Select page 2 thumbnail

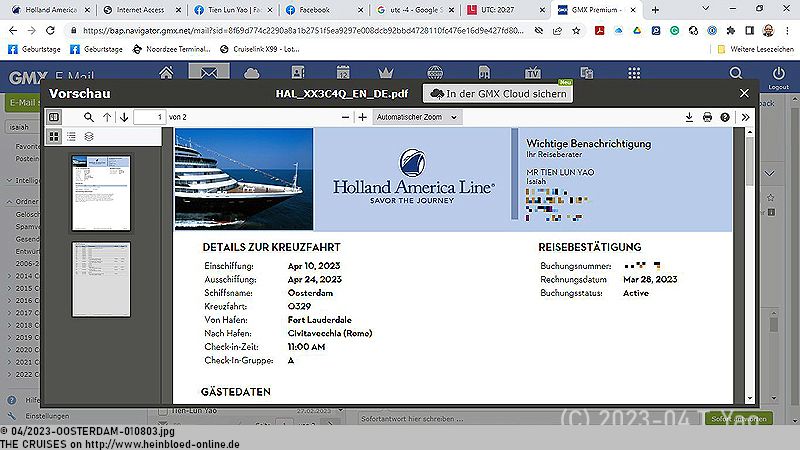pos(101,280)
